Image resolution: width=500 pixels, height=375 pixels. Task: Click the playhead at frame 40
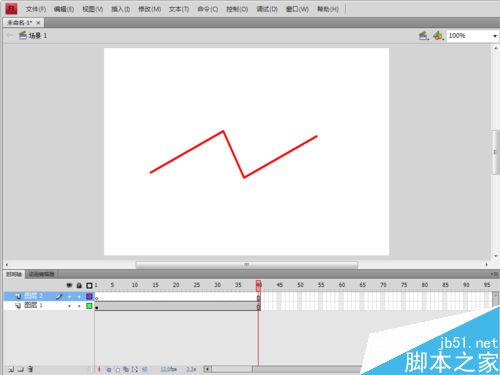[x=259, y=285]
